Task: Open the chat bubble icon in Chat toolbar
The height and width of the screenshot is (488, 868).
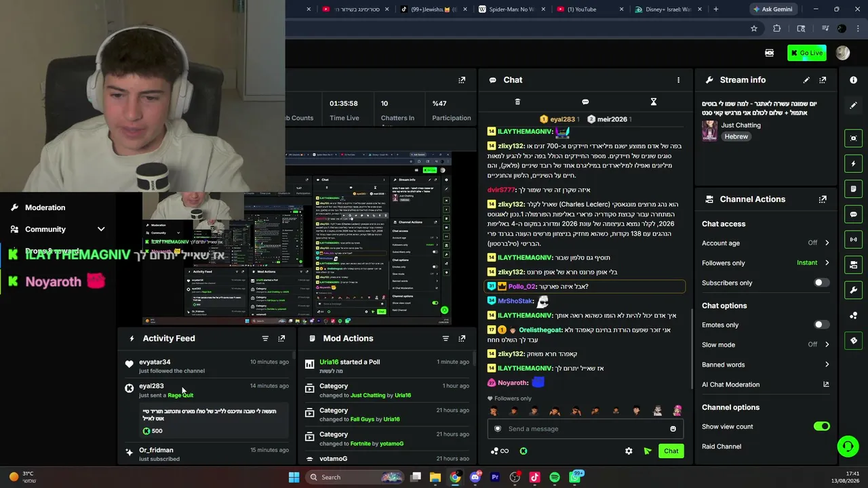Action: click(x=585, y=102)
